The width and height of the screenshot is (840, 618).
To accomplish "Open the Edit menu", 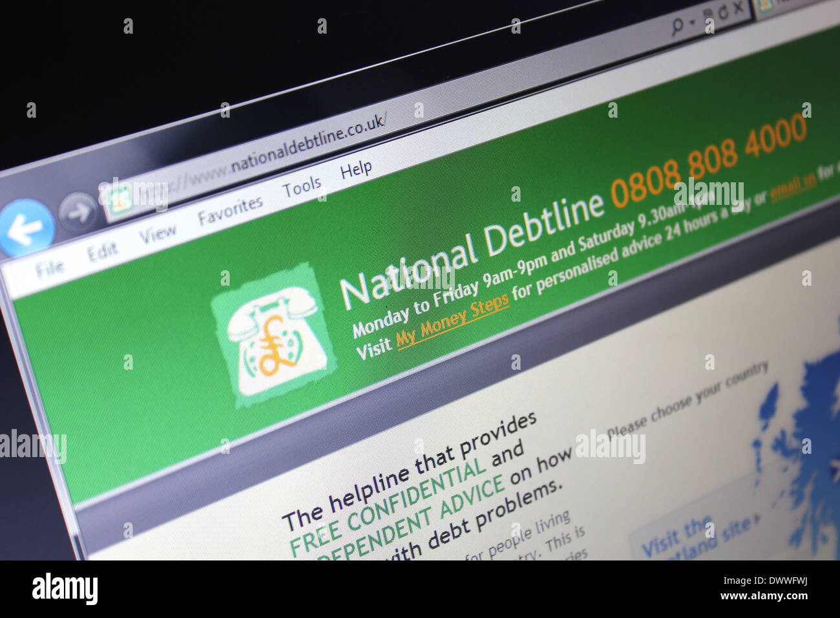I will (102, 251).
